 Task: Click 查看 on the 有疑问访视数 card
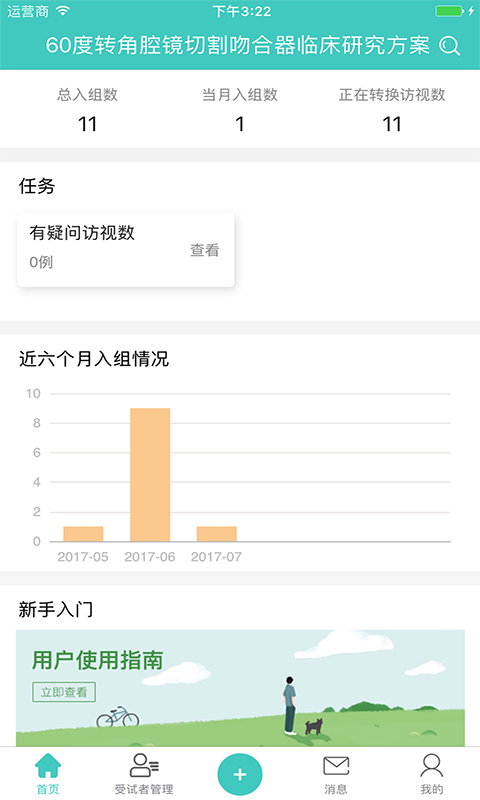tap(205, 250)
